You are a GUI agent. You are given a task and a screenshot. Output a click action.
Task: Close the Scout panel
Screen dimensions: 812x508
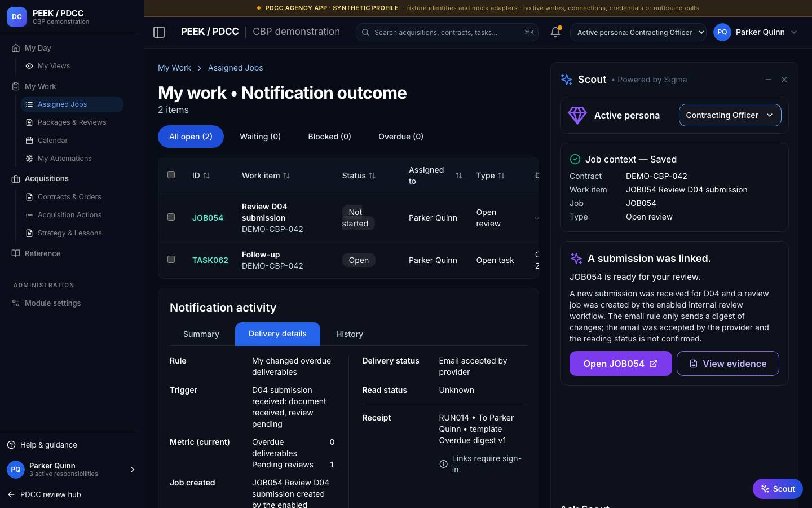click(x=784, y=80)
